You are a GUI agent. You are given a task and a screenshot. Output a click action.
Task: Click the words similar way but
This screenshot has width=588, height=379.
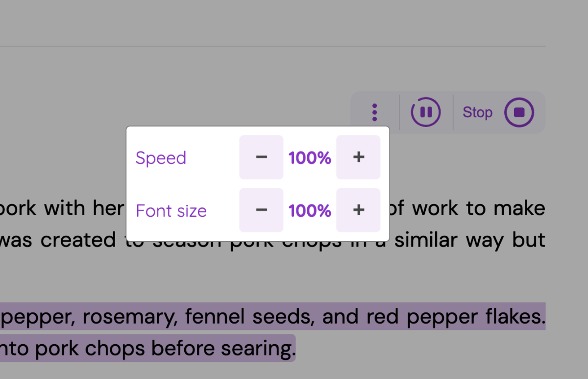pos(469,240)
